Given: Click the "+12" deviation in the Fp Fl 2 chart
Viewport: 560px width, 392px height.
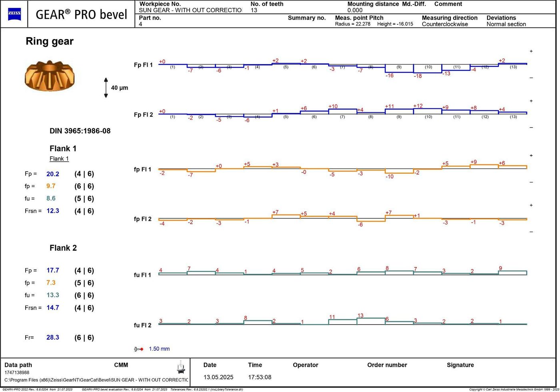Looking at the screenshot, I should pos(418,106).
